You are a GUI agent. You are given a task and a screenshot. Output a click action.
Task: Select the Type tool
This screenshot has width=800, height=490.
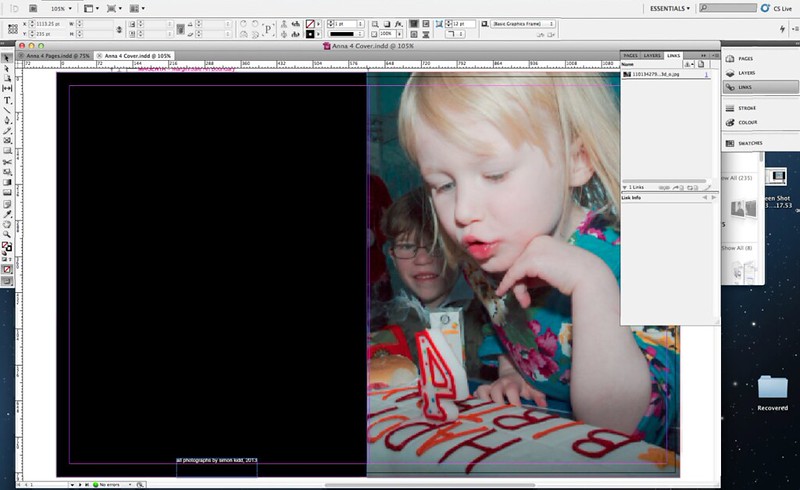pyautogui.click(x=7, y=100)
